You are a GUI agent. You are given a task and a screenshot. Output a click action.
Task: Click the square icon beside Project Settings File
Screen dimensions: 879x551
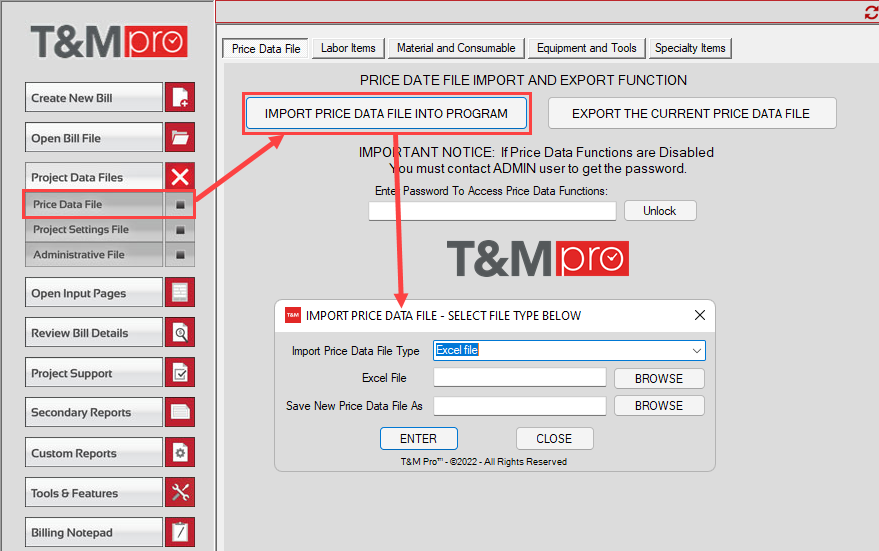pos(180,230)
